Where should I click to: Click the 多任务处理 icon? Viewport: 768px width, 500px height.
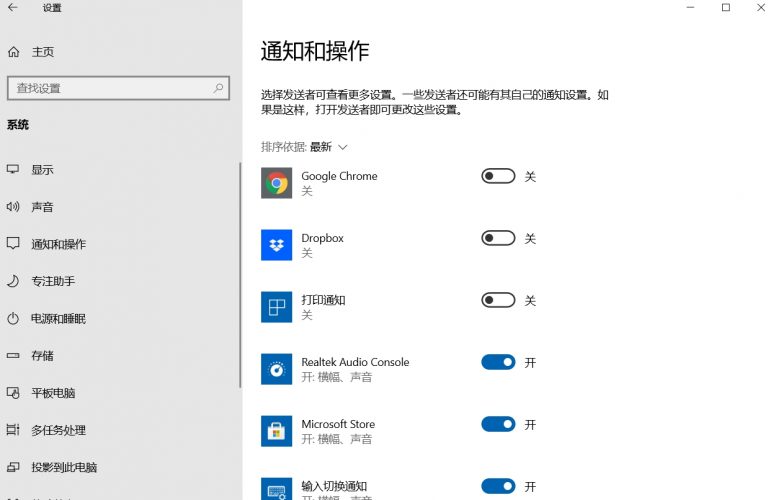13,430
